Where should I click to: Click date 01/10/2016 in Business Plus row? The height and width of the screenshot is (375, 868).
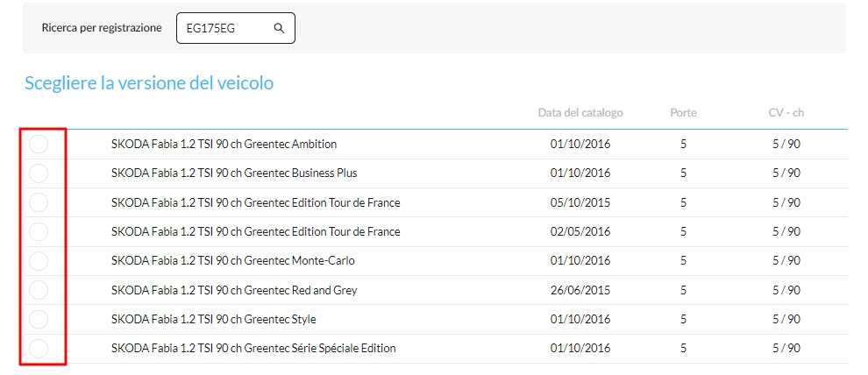pyautogui.click(x=580, y=173)
